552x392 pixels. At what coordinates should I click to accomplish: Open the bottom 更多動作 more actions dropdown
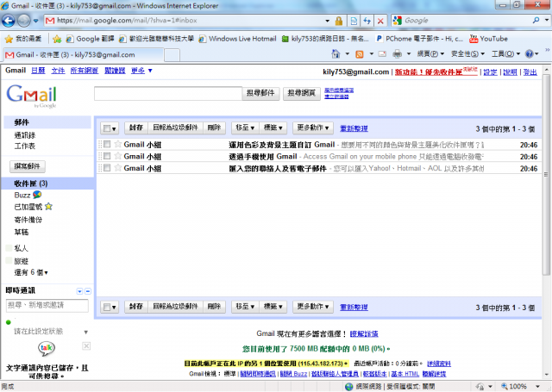point(313,307)
